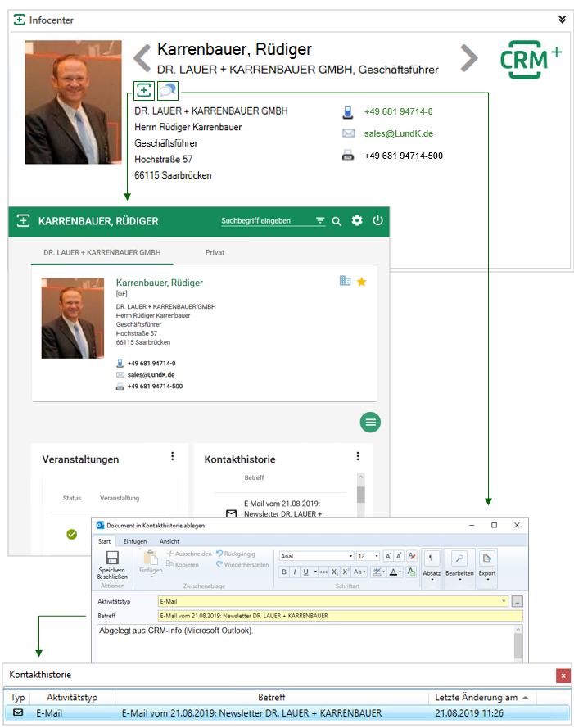Click the company building icon on contact card
The width and height of the screenshot is (574, 728).
point(345,280)
